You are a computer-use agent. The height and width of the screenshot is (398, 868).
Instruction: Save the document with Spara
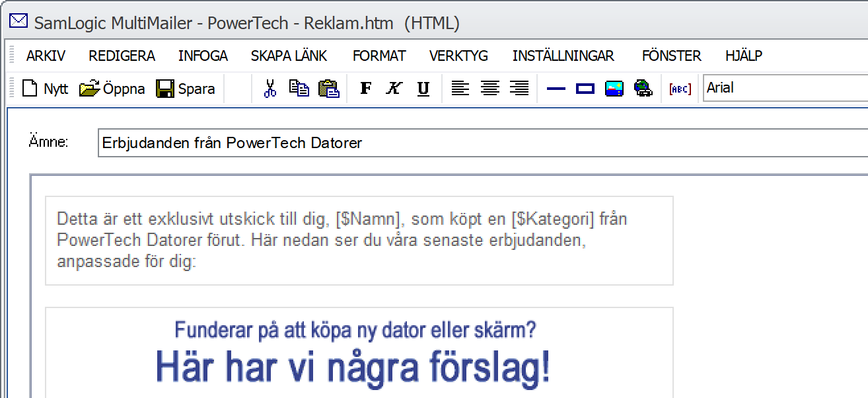pos(186,89)
